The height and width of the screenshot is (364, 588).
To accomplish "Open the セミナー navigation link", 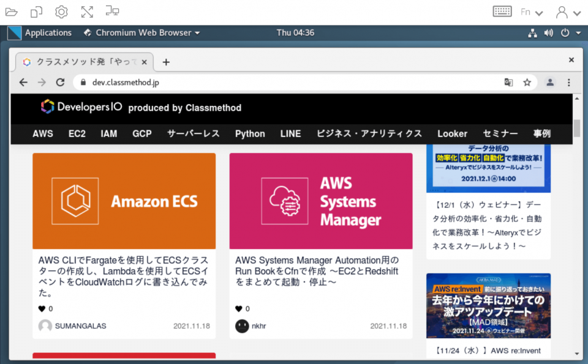I will [x=500, y=133].
